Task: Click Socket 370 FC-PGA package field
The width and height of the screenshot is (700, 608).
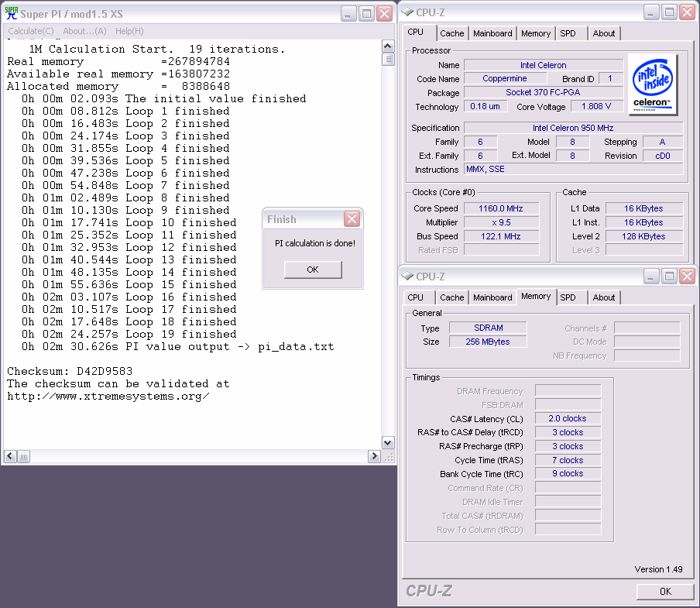Action: (x=544, y=92)
